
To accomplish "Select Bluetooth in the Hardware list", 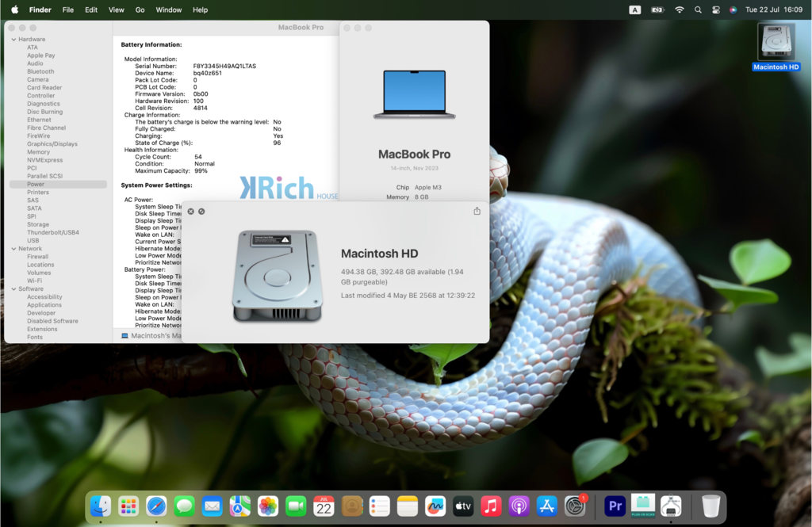I will point(40,71).
